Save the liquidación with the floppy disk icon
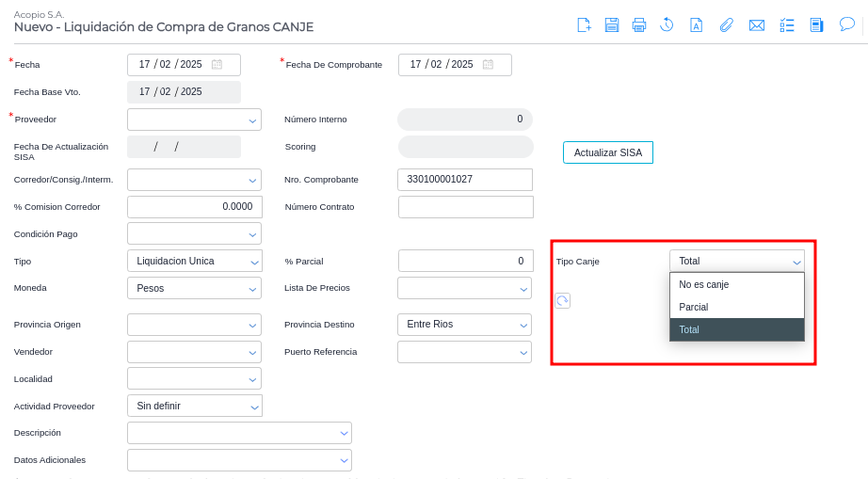Viewport: 868px width, 479px height. 612,25
